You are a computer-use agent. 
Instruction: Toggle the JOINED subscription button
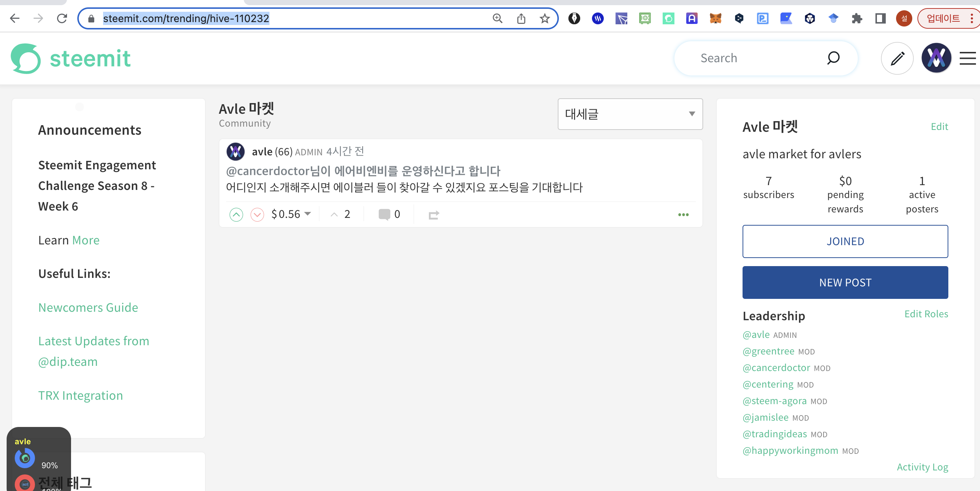845,241
